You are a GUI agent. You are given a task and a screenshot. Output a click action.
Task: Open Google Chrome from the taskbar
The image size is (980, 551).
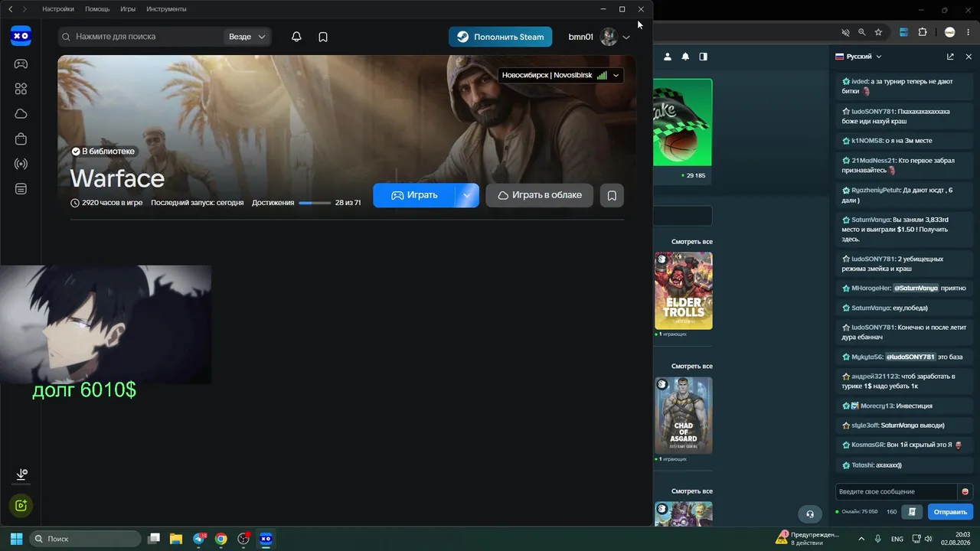(x=220, y=539)
